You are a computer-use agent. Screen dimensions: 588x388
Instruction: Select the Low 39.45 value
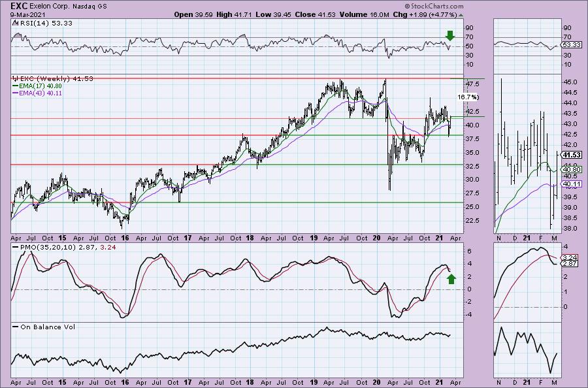[x=273, y=14]
